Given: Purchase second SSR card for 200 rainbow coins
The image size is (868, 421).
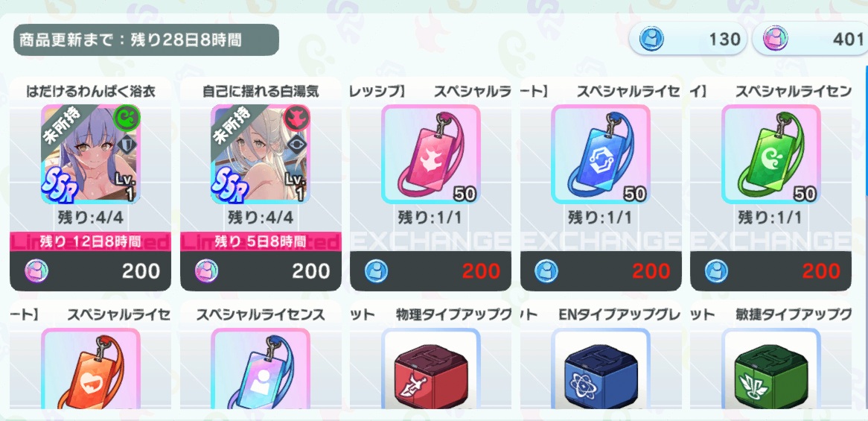Looking at the screenshot, I should pos(261,271).
